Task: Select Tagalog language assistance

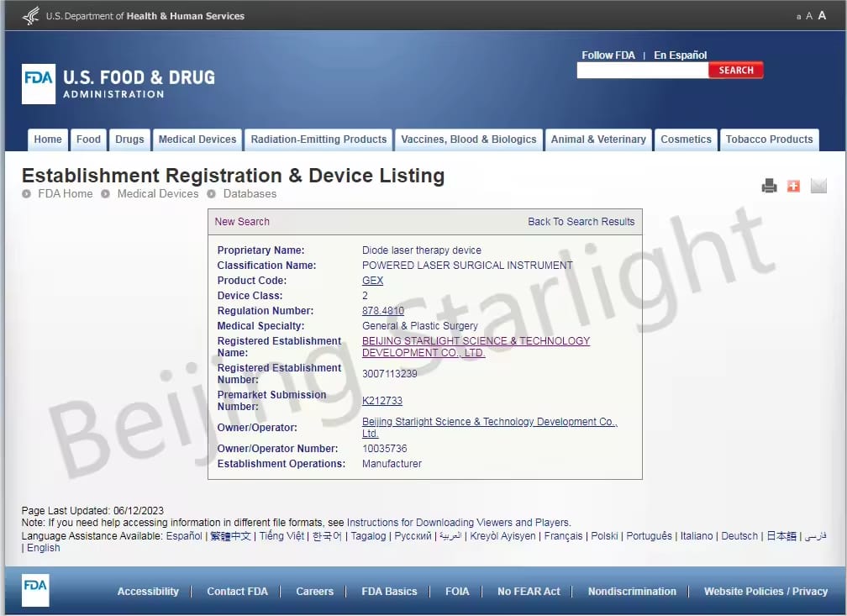Action: pos(368,536)
